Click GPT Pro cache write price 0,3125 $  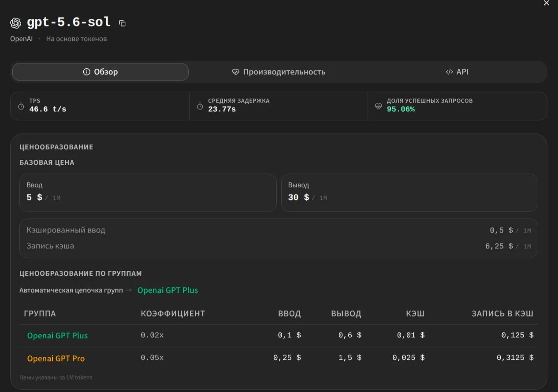coord(515,358)
